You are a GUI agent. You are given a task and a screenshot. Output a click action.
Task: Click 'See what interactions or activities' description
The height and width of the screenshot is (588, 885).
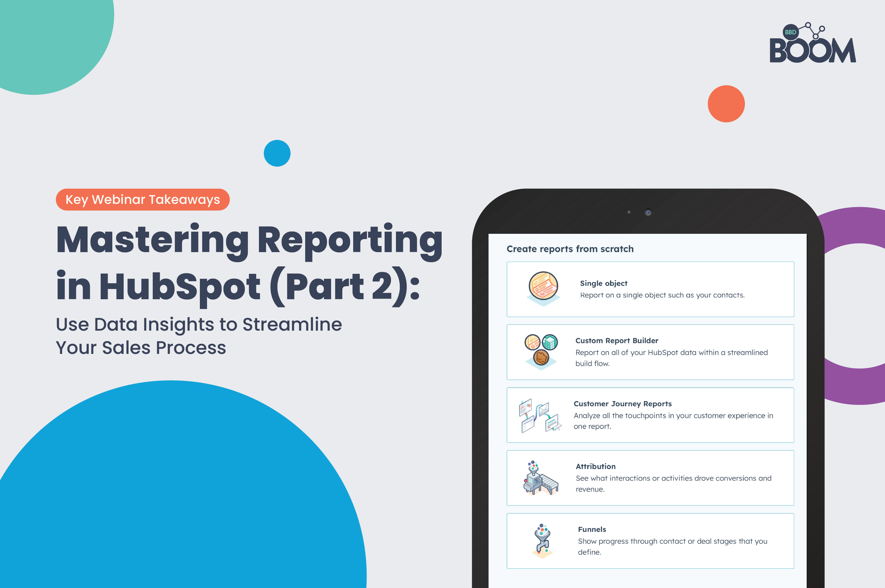tap(673, 484)
